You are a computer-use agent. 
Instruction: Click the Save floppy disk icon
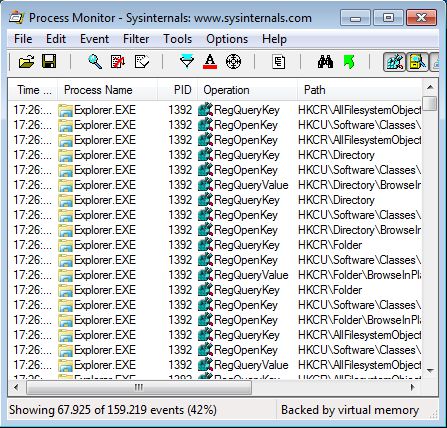coord(49,62)
